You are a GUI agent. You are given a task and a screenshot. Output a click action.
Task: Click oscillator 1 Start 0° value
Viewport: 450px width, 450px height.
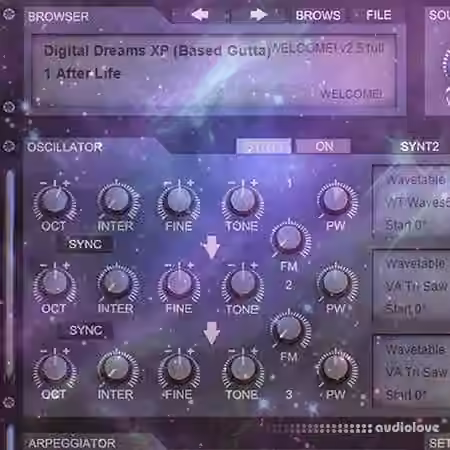click(406, 225)
